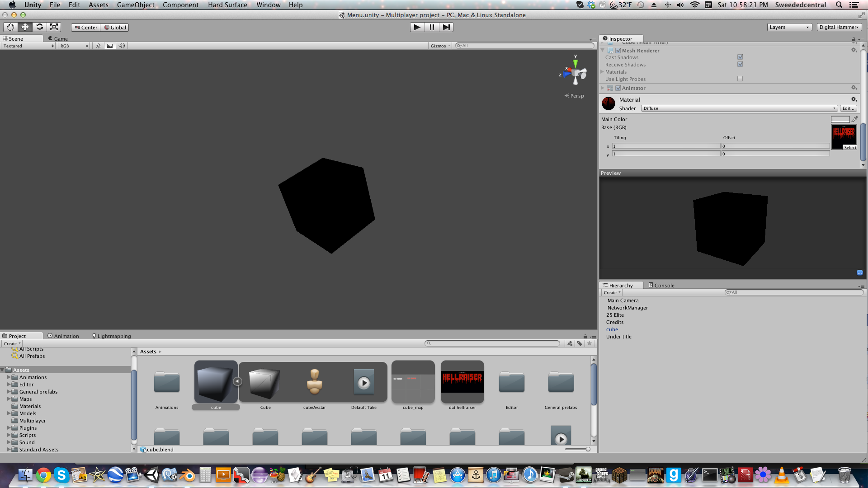Open the Gizmos dropdown
The width and height of the screenshot is (868, 488).
440,46
